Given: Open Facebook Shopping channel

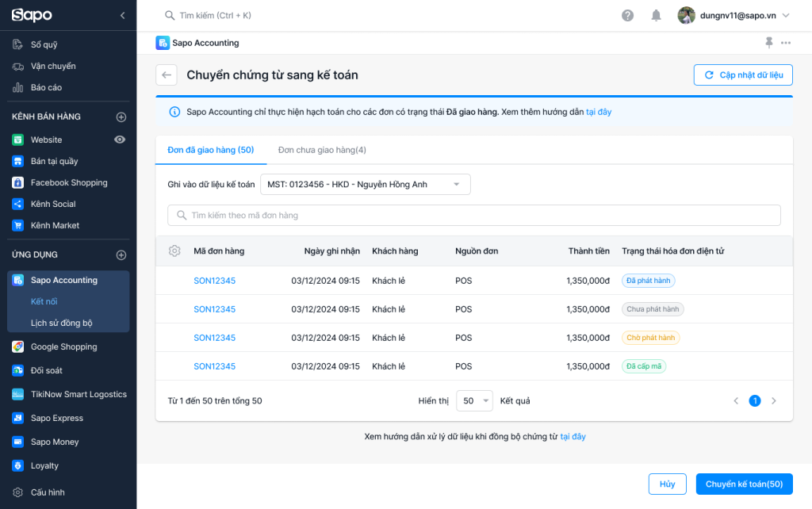Looking at the screenshot, I should click(68, 183).
